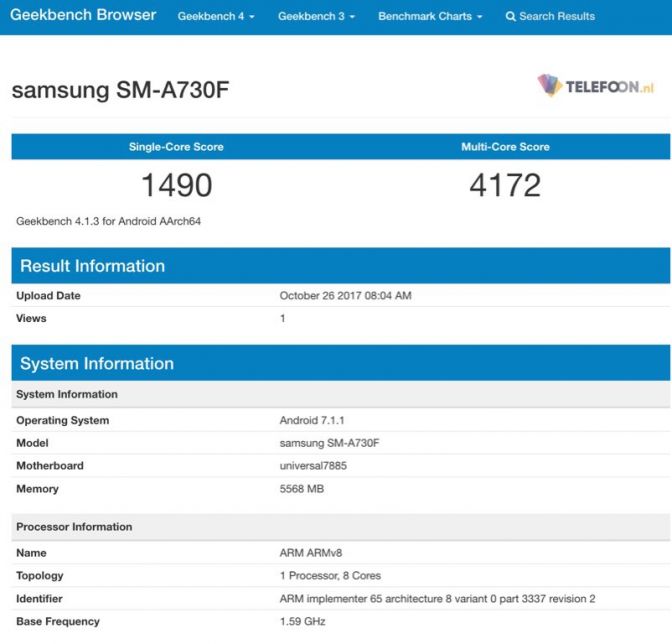Viewport: 672px width, 644px height.
Task: Open the Geekbench 4 dropdown menu
Action: [216, 17]
